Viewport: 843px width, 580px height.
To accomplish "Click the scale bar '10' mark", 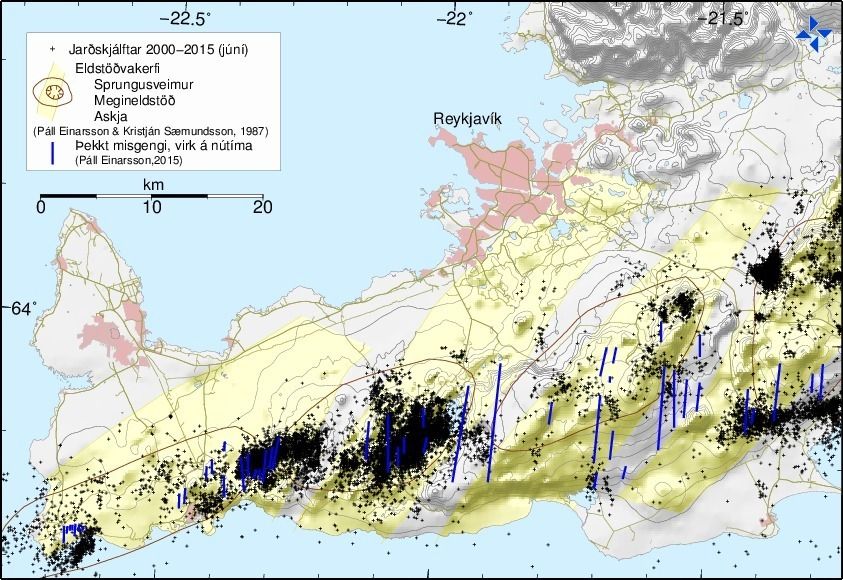I will coord(152,207).
